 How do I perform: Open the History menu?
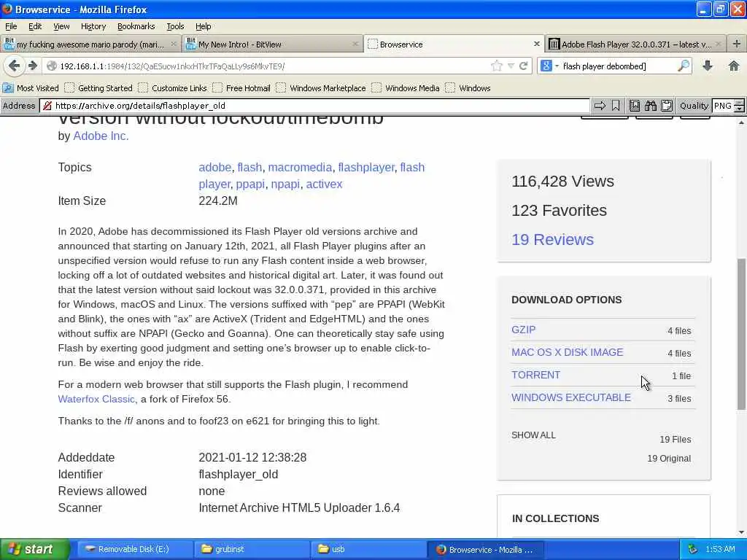point(93,26)
